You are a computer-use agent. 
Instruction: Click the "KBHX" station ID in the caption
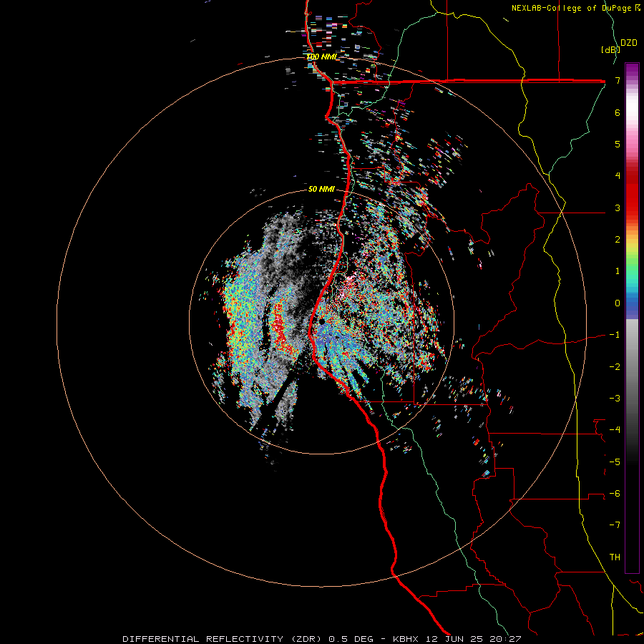coord(406,639)
